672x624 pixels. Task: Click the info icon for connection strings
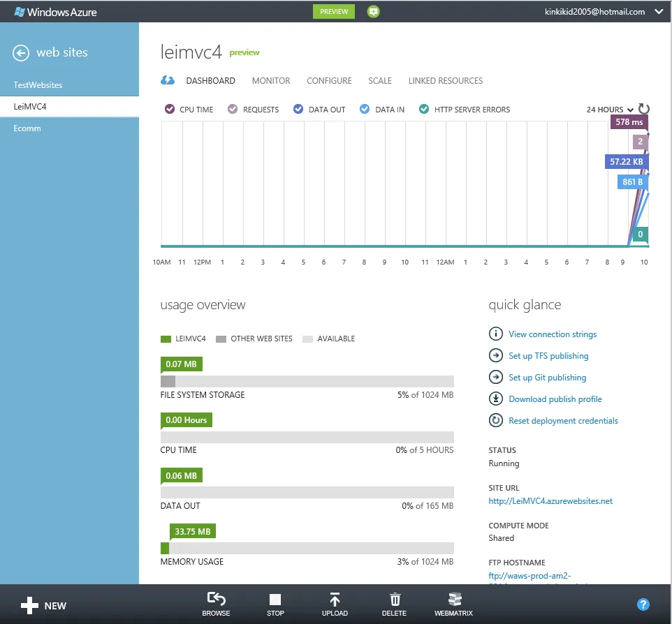[x=496, y=333]
